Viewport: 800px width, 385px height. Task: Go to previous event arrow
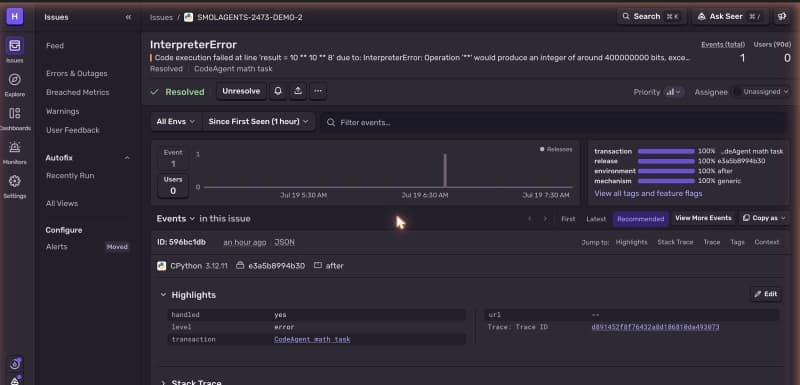coord(530,219)
